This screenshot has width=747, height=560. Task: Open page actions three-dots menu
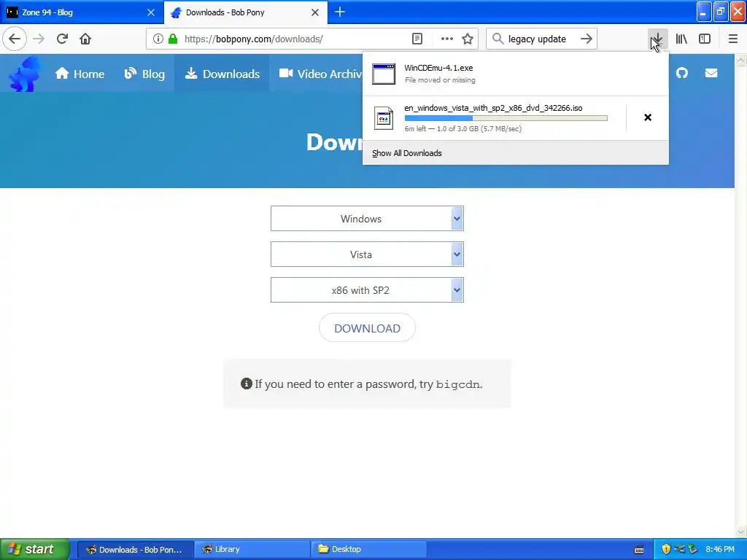(x=446, y=39)
